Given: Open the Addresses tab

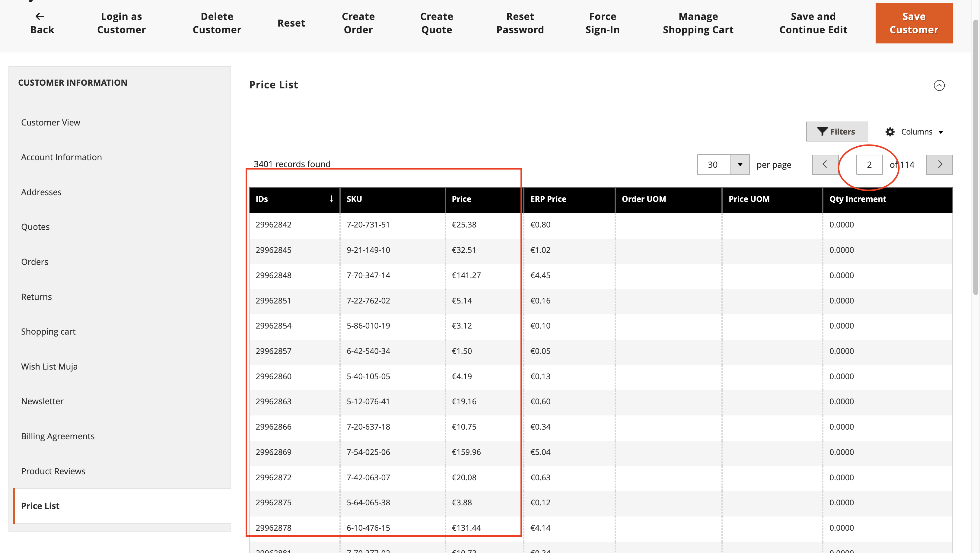Looking at the screenshot, I should click(41, 192).
